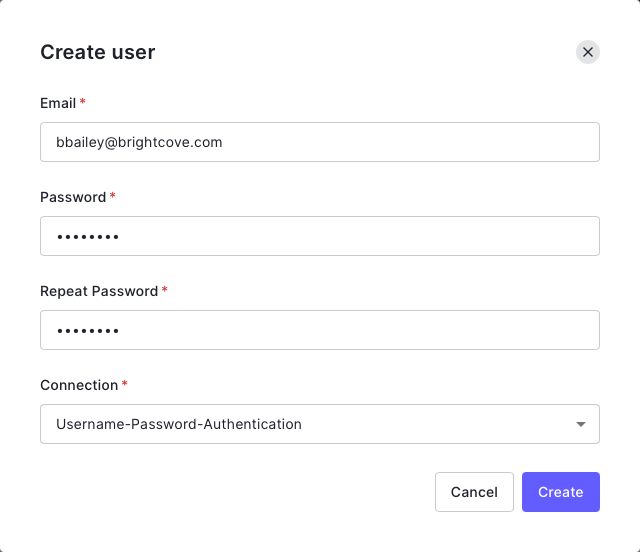
Task: Choose the Username-Password-Authentication value
Action: pyautogui.click(x=179, y=424)
